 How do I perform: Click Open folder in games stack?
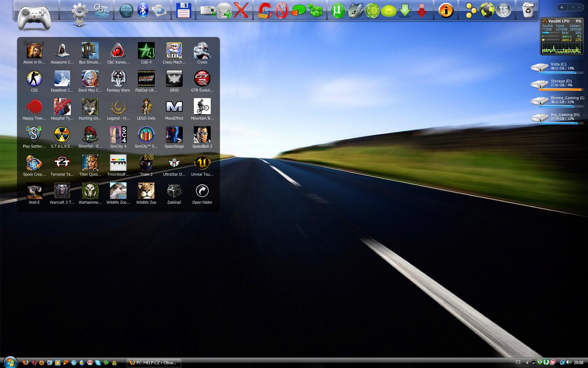click(202, 191)
